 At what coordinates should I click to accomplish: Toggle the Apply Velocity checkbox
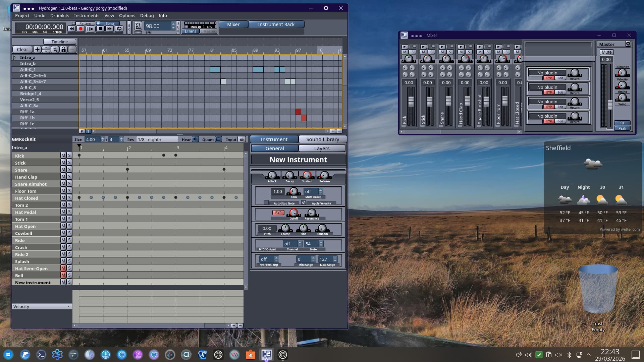(304, 203)
